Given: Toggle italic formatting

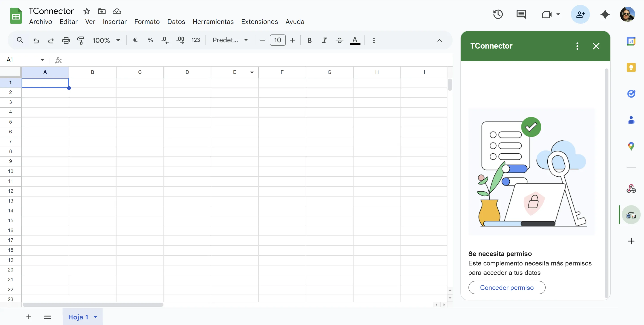Looking at the screenshot, I should [x=324, y=40].
